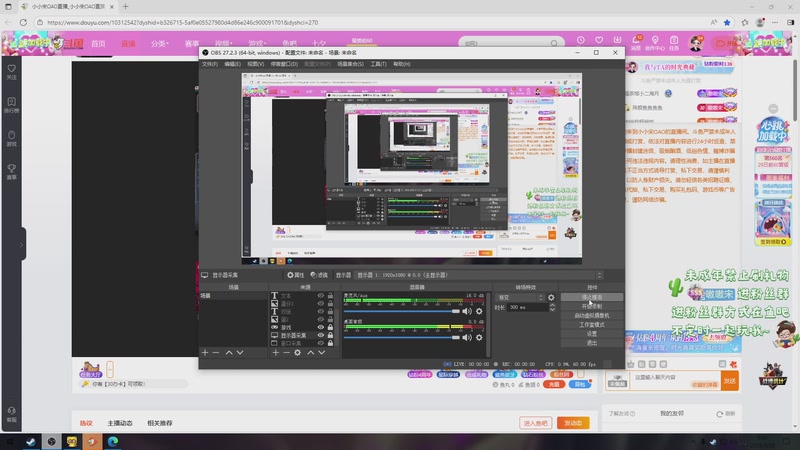Open 消息 notifications bell in Douyu header

[636, 42]
